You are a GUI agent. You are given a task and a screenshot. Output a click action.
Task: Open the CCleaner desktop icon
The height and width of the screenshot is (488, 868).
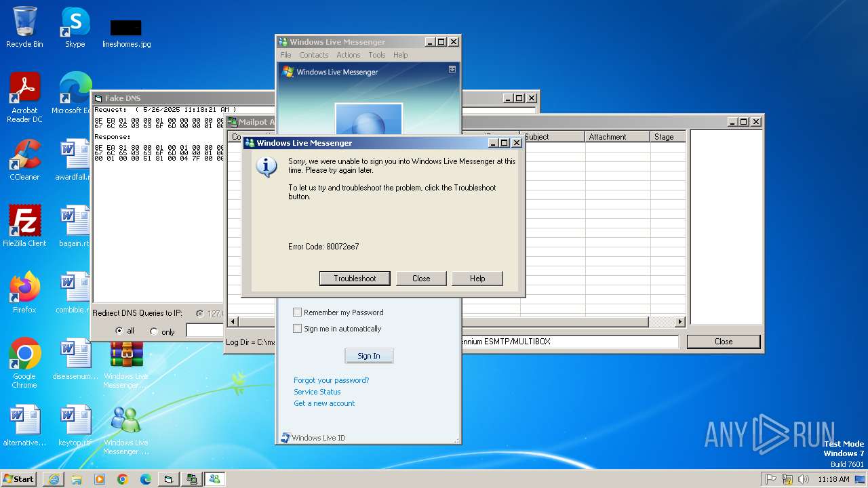coord(24,160)
